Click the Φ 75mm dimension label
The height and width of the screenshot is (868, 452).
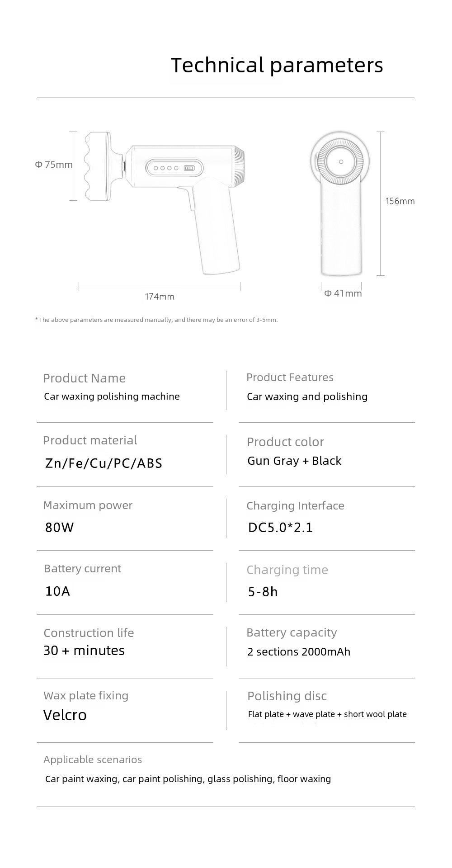54,165
